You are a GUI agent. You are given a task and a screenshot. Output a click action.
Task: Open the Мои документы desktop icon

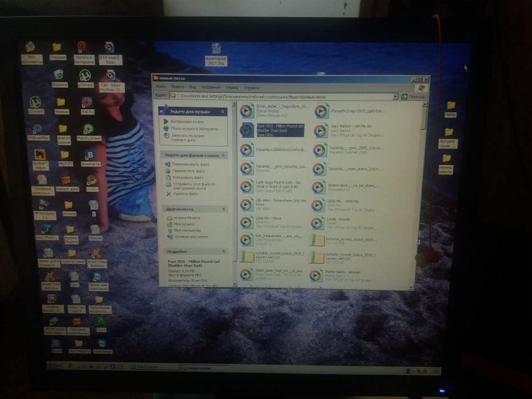click(31, 52)
